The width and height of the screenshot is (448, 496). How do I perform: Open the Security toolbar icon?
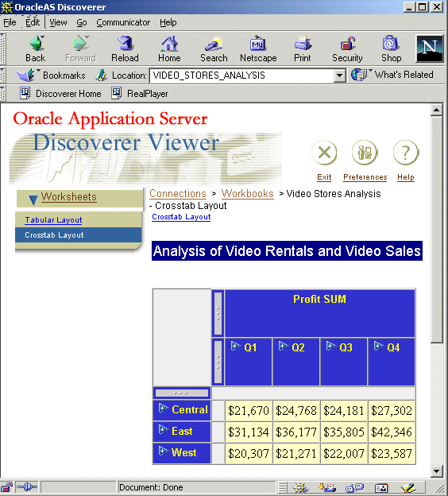[347, 44]
